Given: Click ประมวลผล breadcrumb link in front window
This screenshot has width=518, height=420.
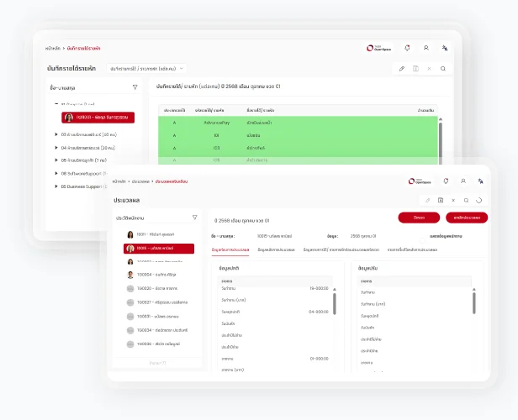Looking at the screenshot, I should click(x=140, y=181).
